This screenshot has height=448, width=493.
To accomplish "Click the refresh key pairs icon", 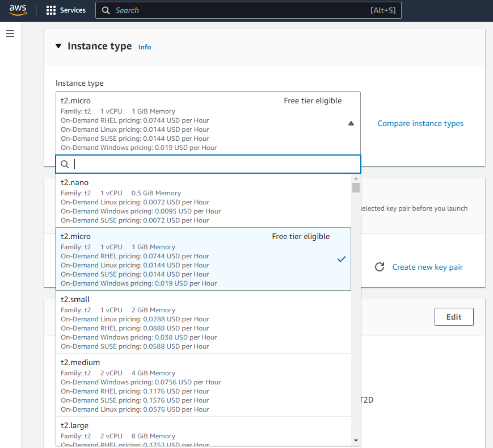I will [380, 267].
